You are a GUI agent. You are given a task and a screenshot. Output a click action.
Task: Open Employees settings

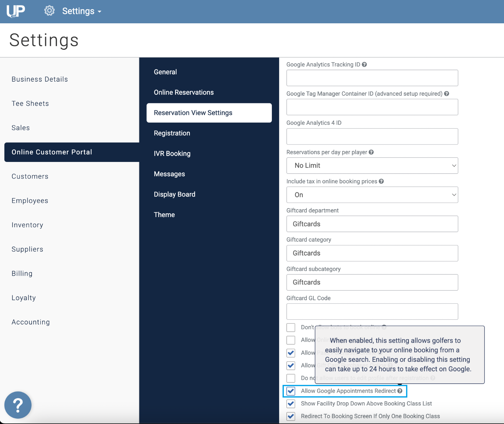[x=30, y=201]
